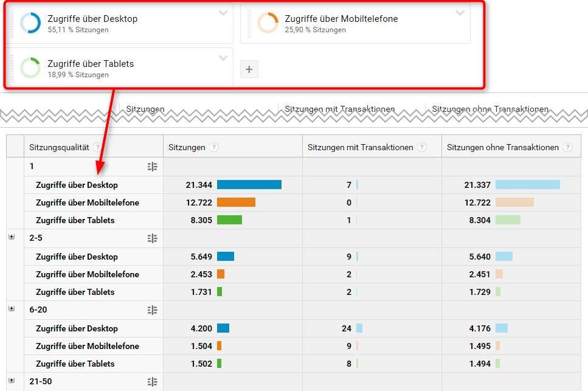The image size is (588, 391).
Task: Expand the 6-20 session quality row
Action: (x=12, y=309)
